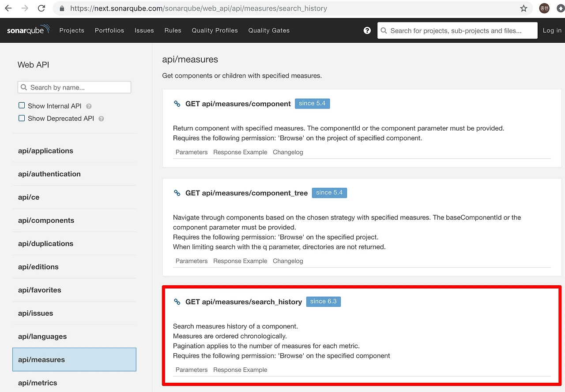This screenshot has height=392, width=565.
Task: Bookmark this page with the star icon
Action: tap(524, 8)
